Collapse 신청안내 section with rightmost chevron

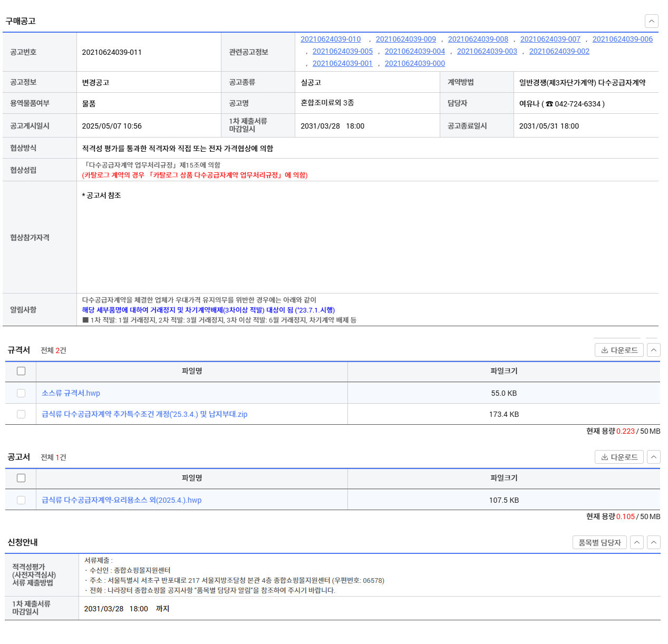(x=654, y=542)
